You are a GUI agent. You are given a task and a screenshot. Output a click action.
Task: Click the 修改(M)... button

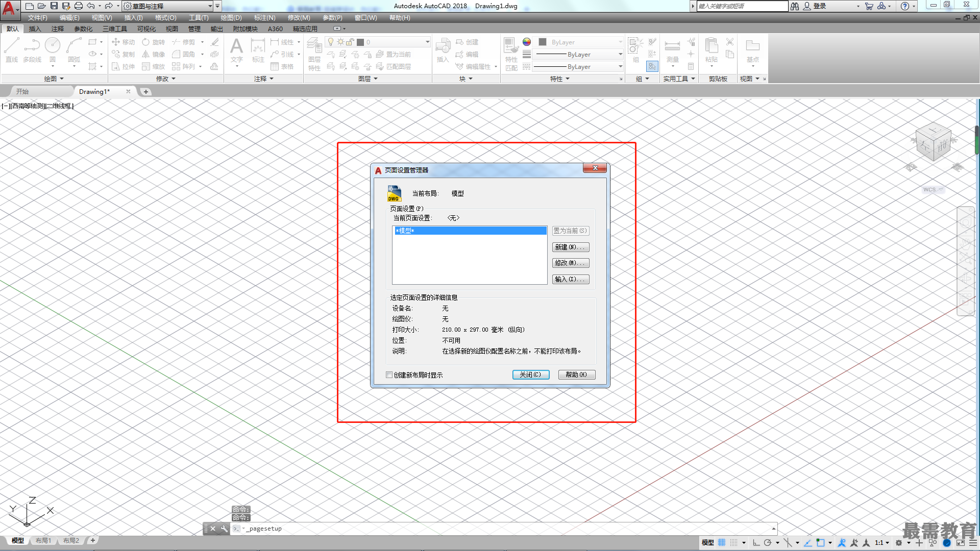(571, 263)
